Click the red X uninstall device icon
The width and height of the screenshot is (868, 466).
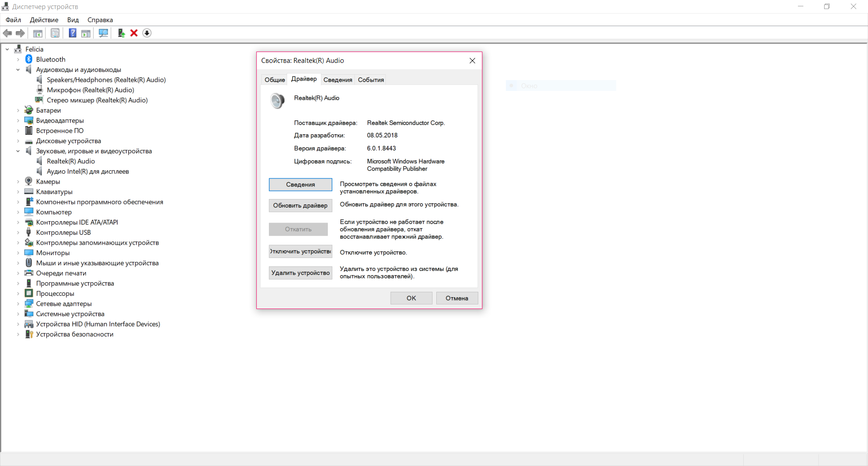(x=134, y=33)
